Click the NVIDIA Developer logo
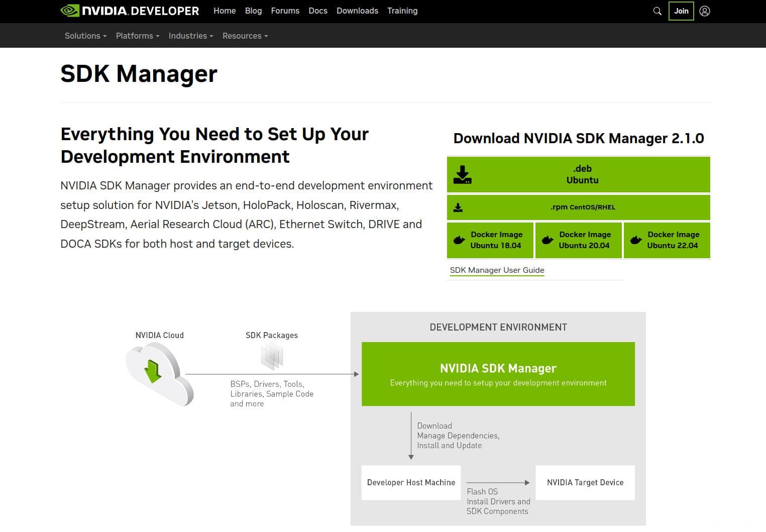The image size is (766, 532). pyautogui.click(x=130, y=11)
